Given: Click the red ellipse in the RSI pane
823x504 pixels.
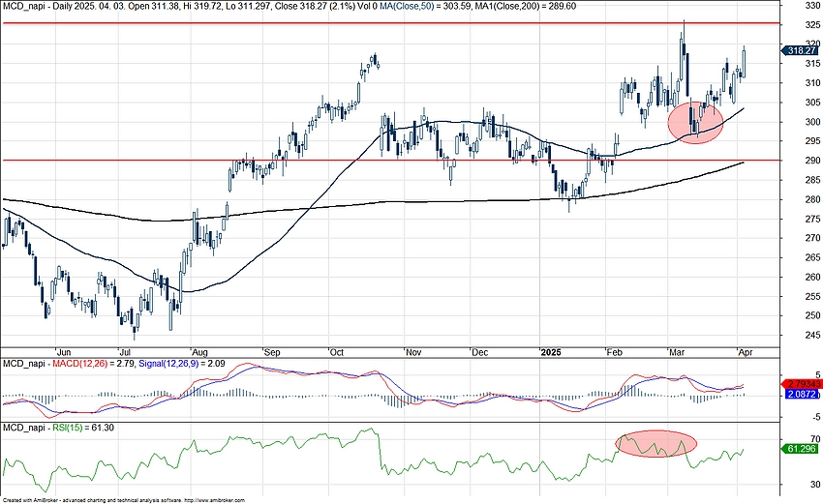Looking at the screenshot, I should click(x=655, y=444).
